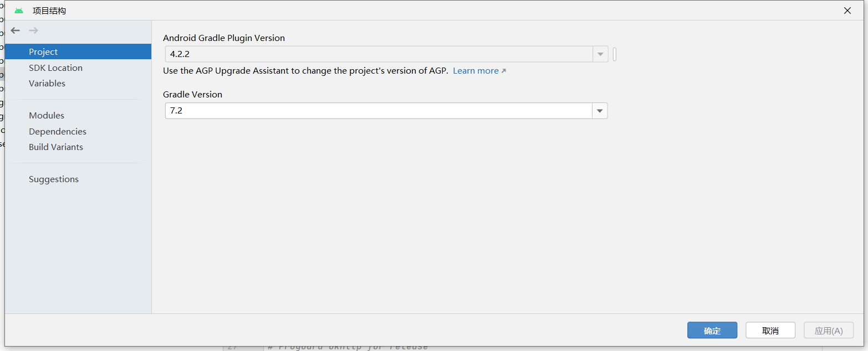This screenshot has height=351, width=868.
Task: Switch to the Dependencies section
Action: 58,131
